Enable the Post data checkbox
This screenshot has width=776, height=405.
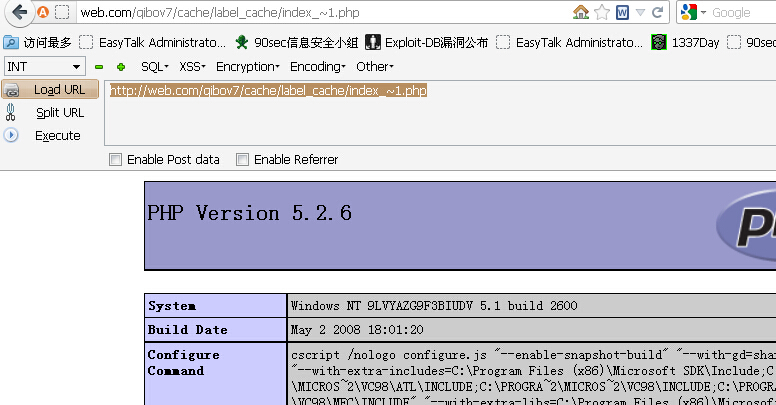115,159
